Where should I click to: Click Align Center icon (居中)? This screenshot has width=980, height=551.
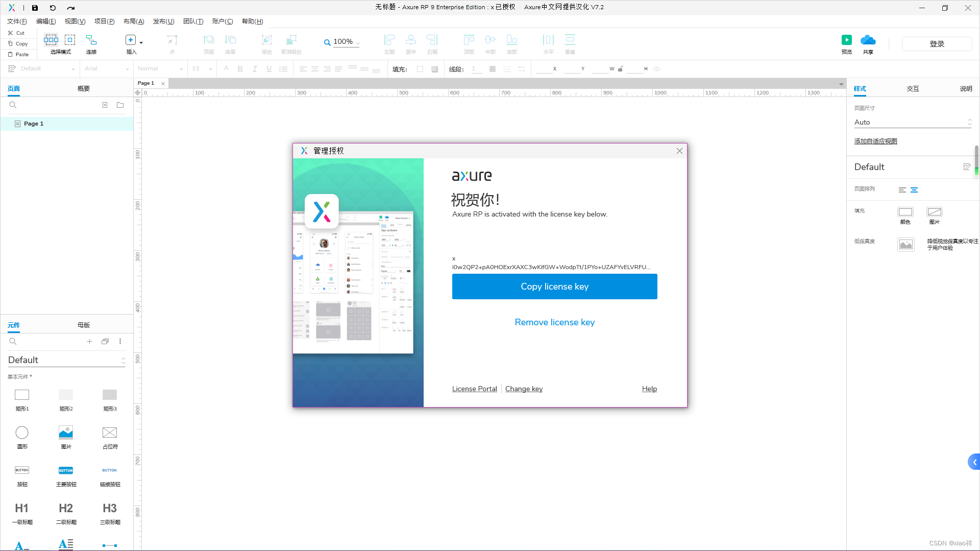(x=411, y=40)
